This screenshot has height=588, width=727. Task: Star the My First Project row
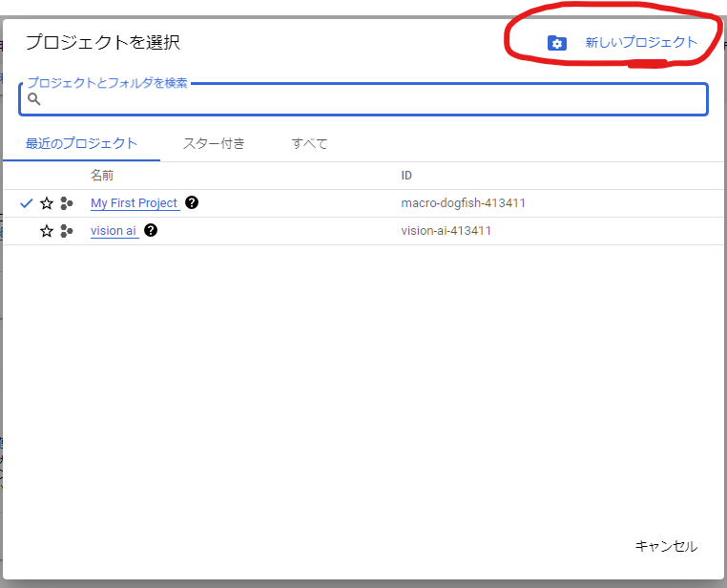[x=47, y=203]
